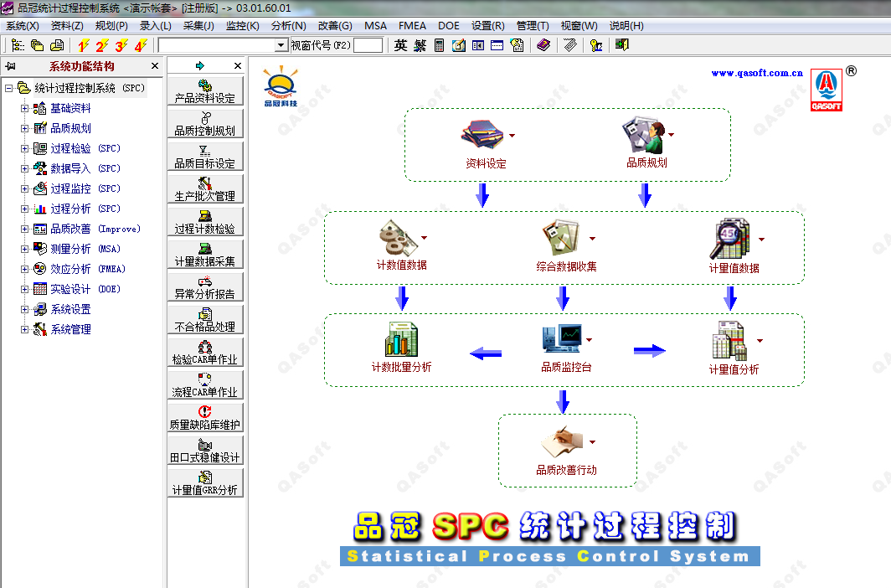The height and width of the screenshot is (588, 891).
Task: Click the 质量缺陷库维护 shortcut button
Action: click(205, 418)
